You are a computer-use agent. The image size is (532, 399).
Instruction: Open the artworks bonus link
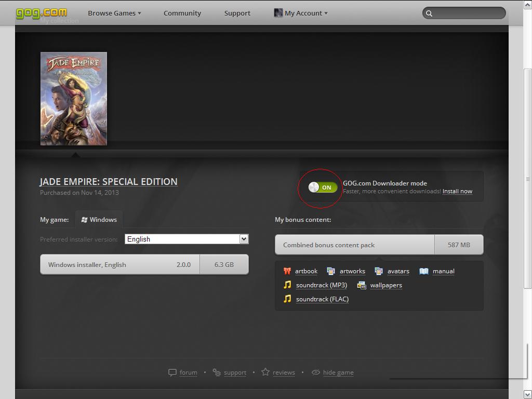352,271
